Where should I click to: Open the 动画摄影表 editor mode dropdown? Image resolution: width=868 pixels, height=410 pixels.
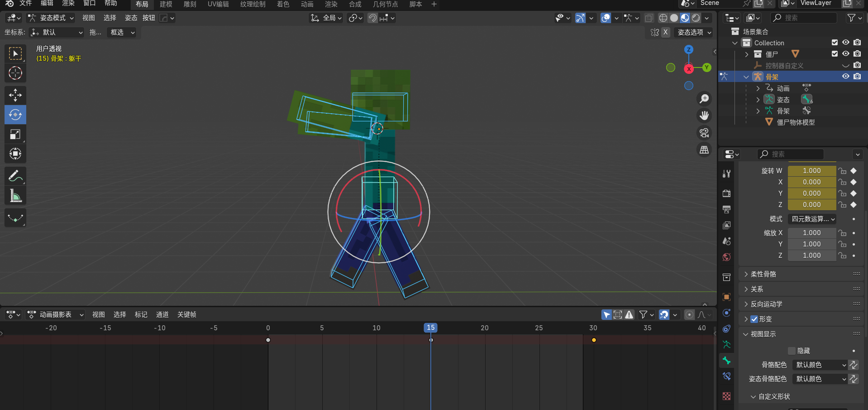55,314
